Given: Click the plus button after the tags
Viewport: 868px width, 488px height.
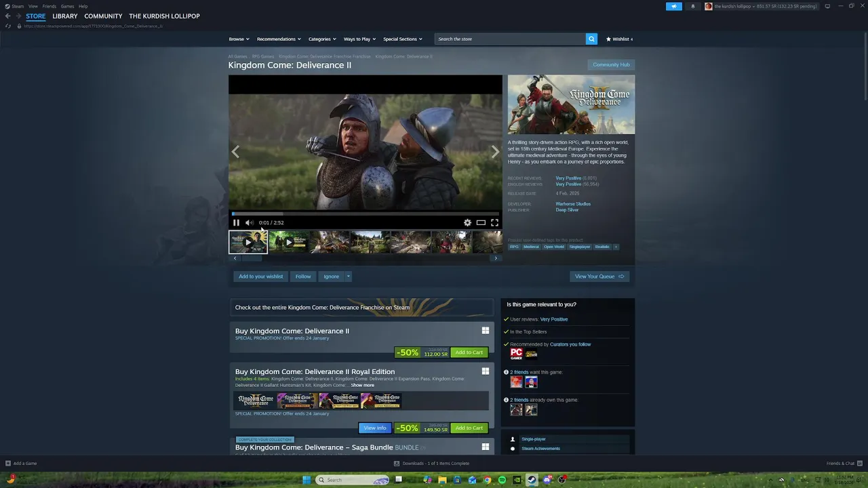Looking at the screenshot, I should coord(616,247).
